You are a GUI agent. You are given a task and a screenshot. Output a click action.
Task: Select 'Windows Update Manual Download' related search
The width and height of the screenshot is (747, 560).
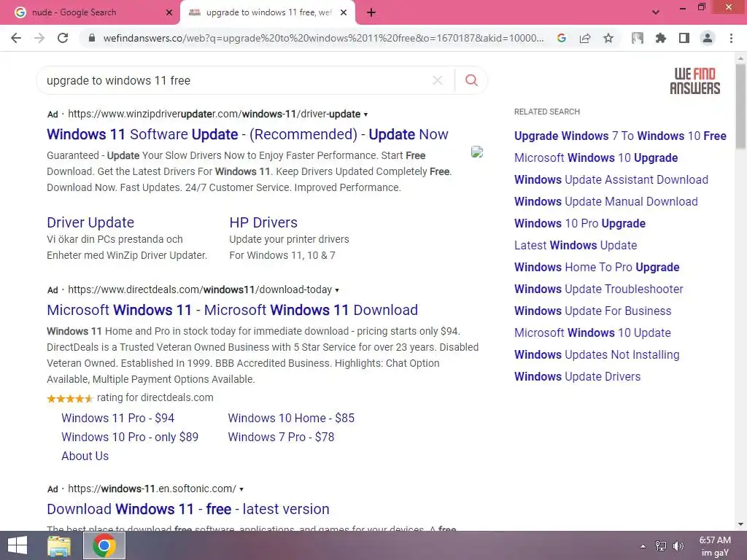(606, 201)
